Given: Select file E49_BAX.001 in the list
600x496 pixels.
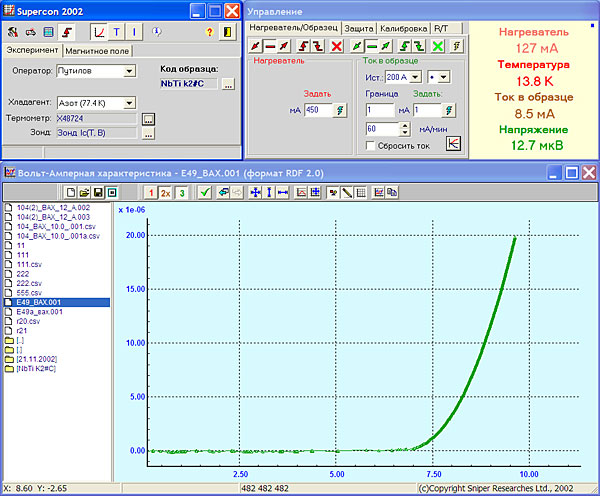Looking at the screenshot, I should [x=57, y=302].
